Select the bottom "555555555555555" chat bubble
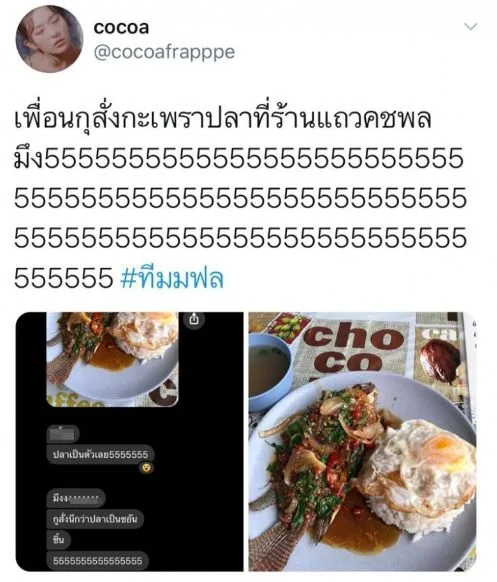 pos(98,561)
